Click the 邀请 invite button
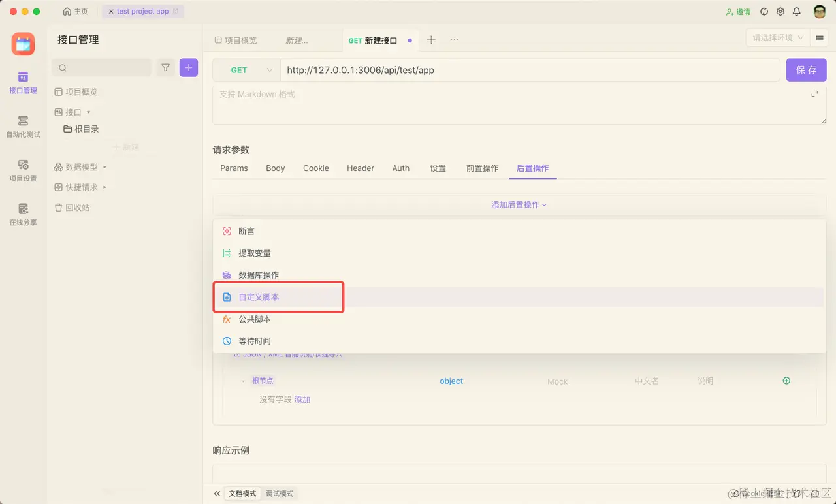Viewport: 836px width, 504px height. tap(738, 12)
